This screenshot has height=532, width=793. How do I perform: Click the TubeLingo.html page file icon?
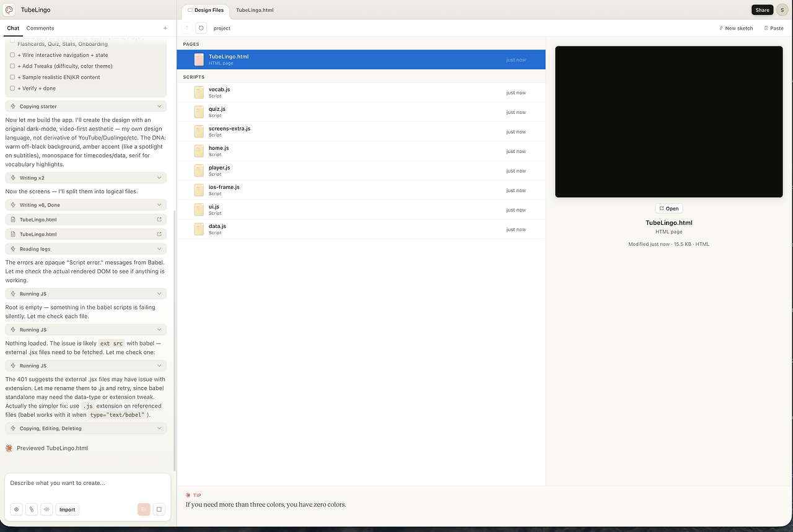tap(199, 59)
